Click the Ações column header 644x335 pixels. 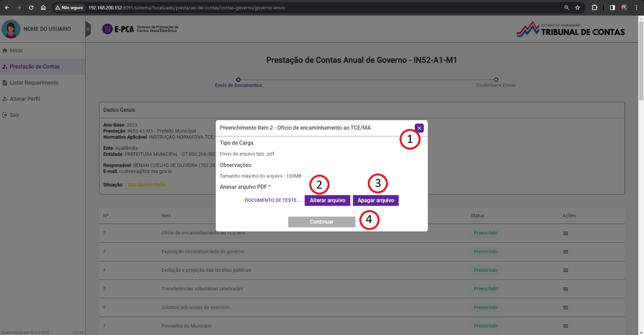click(569, 216)
